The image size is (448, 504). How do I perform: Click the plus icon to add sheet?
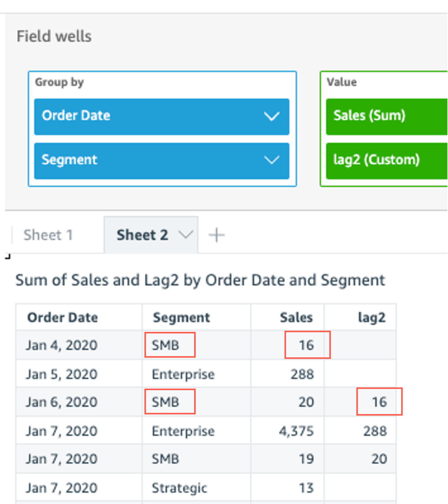216,235
